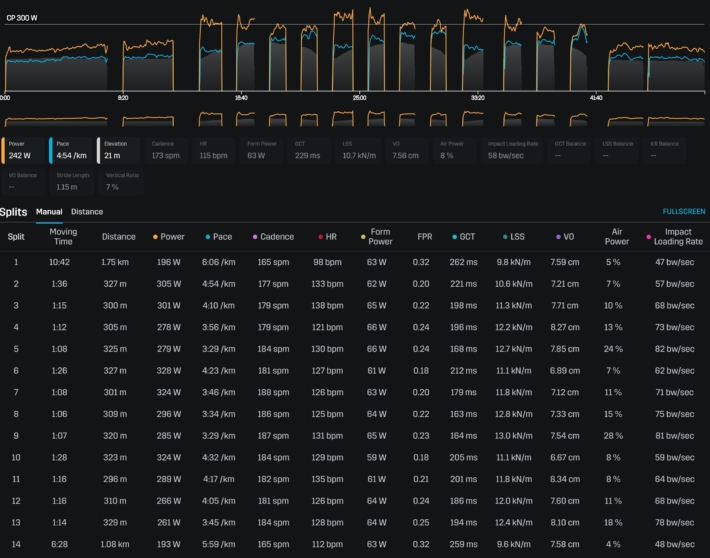Show the Stride Length metric tile
Viewport: 710px width, 558px height.
tap(70, 182)
